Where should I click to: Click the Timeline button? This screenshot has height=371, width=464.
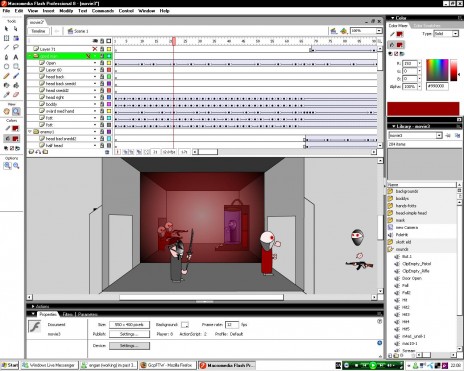38,31
